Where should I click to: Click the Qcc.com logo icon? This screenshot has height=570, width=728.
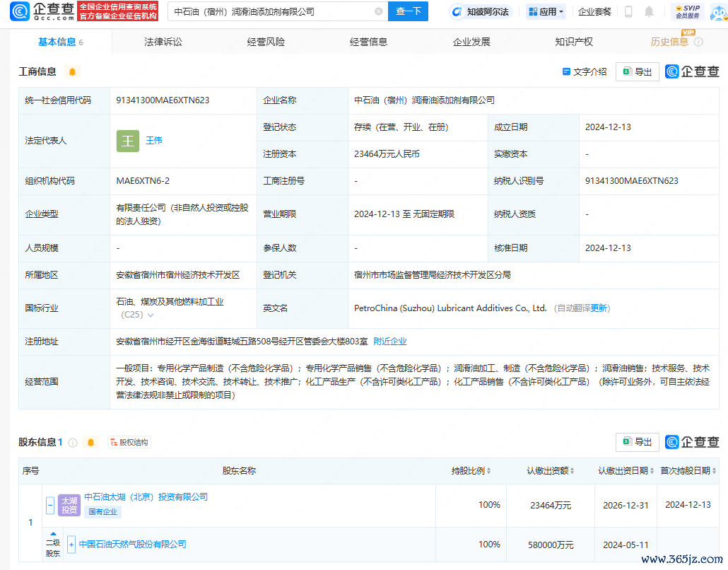click(x=20, y=11)
